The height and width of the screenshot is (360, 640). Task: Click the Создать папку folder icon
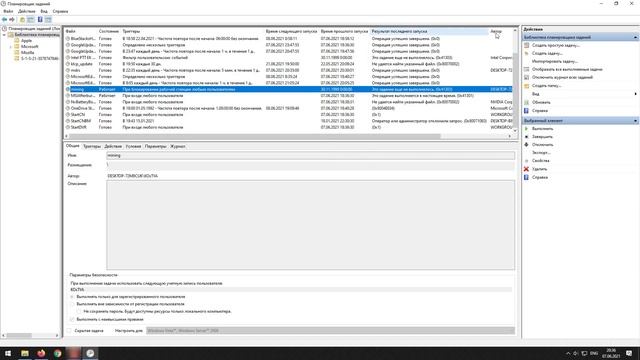527,86
